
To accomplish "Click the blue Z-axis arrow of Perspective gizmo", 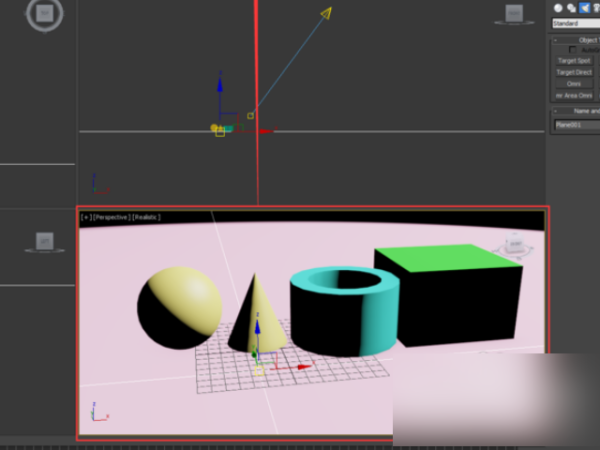I will tap(258, 326).
